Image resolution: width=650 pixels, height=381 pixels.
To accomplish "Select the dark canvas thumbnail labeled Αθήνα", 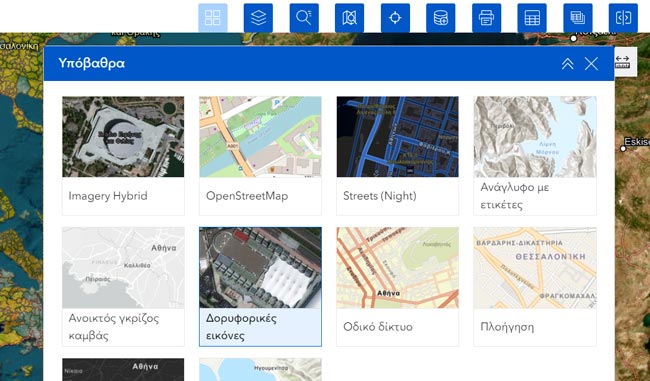I will coord(123,369).
